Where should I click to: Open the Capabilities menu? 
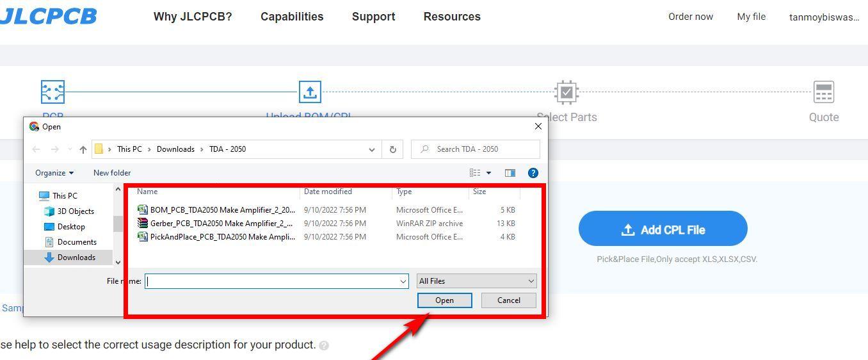(x=292, y=17)
